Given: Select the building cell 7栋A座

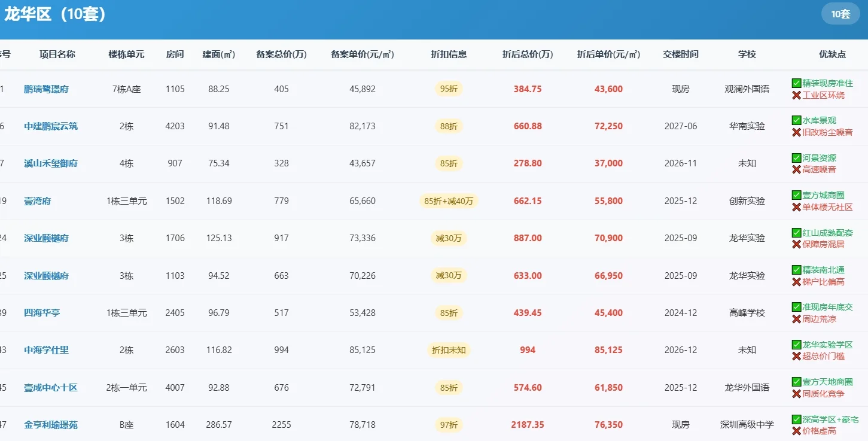Looking at the screenshot, I should [x=126, y=89].
